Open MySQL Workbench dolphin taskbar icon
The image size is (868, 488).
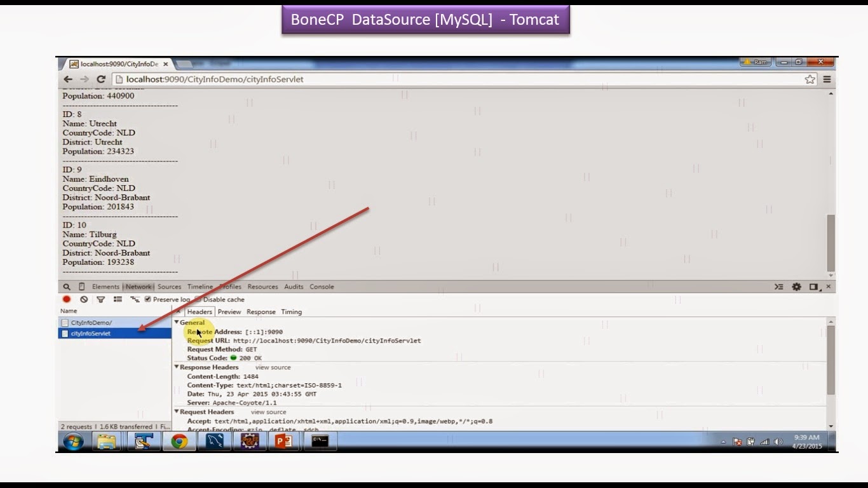[214, 442]
